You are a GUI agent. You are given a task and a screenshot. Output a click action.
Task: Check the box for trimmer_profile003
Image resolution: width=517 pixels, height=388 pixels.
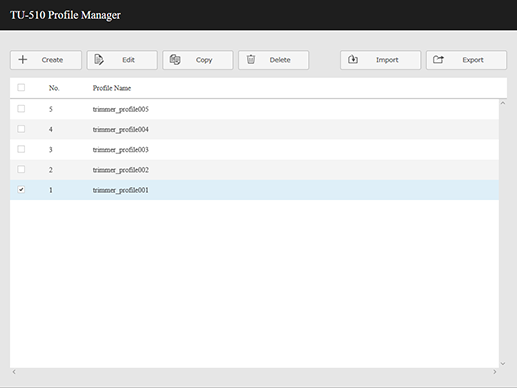click(x=21, y=149)
